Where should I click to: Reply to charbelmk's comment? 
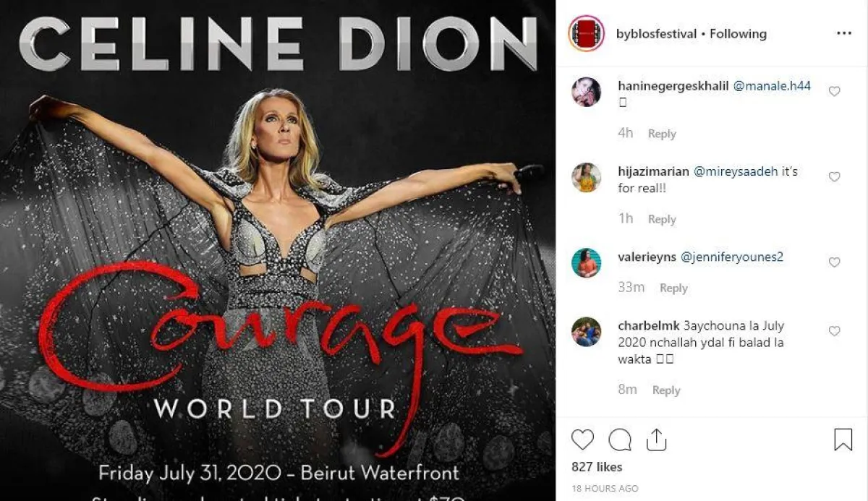(x=666, y=390)
